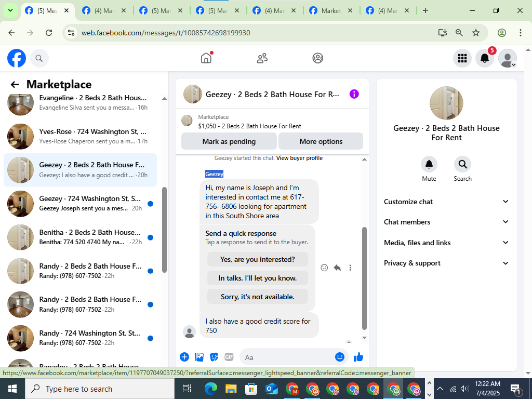Viewport: 532px width, 399px height.
Task: Switch to the sixth tab labeled Market
Action: tap(331, 10)
